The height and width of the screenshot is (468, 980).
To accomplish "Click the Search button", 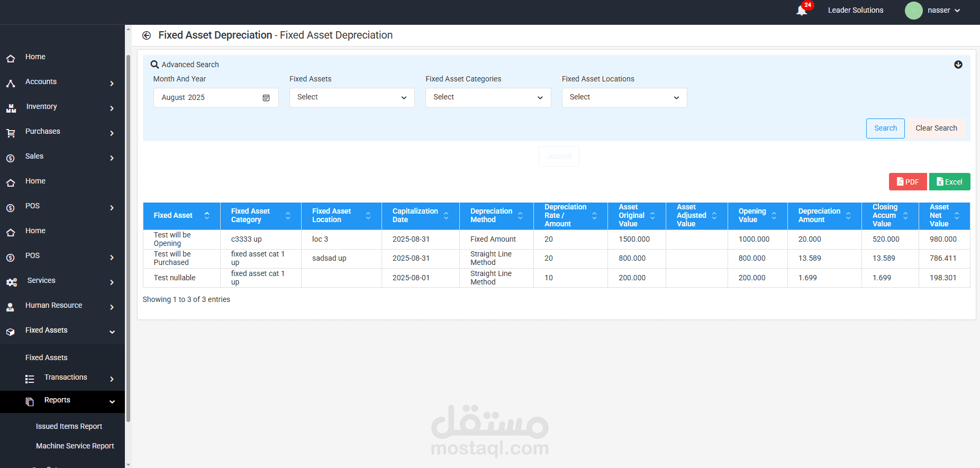I will (885, 129).
